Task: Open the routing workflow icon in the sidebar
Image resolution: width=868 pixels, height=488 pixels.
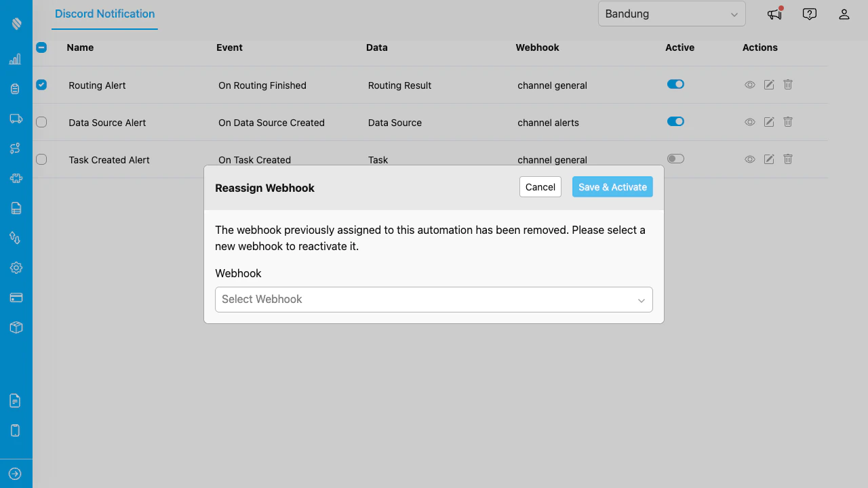Action: [15, 148]
